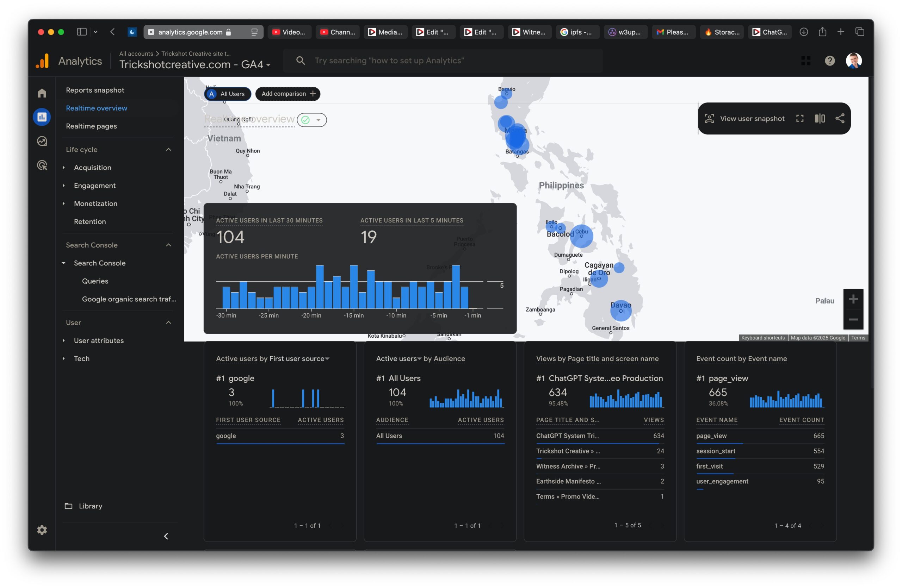Click the reader mode icon in address bar
902x588 pixels.
(x=254, y=32)
